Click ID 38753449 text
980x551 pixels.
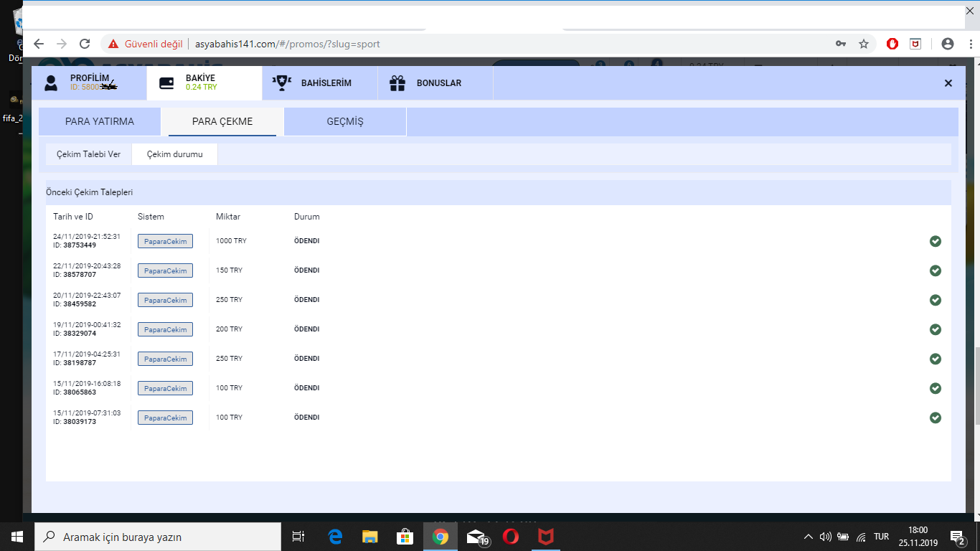pos(75,245)
